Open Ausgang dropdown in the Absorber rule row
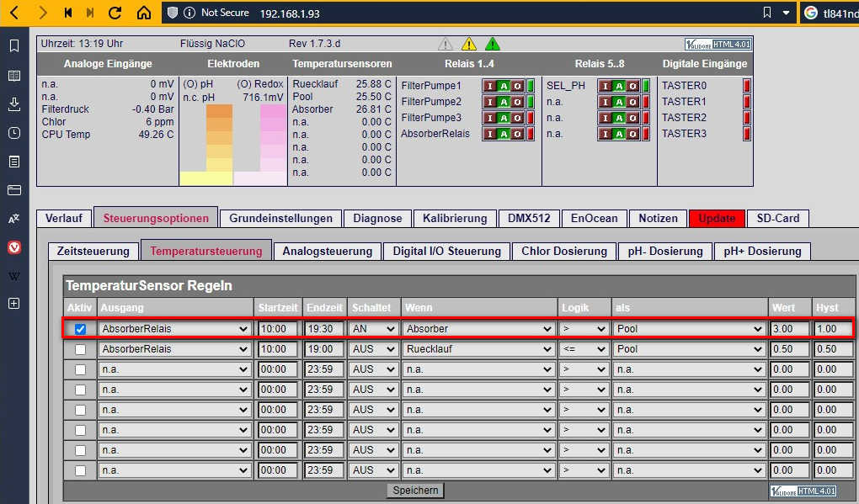The height and width of the screenshot is (504, 859). (x=174, y=329)
